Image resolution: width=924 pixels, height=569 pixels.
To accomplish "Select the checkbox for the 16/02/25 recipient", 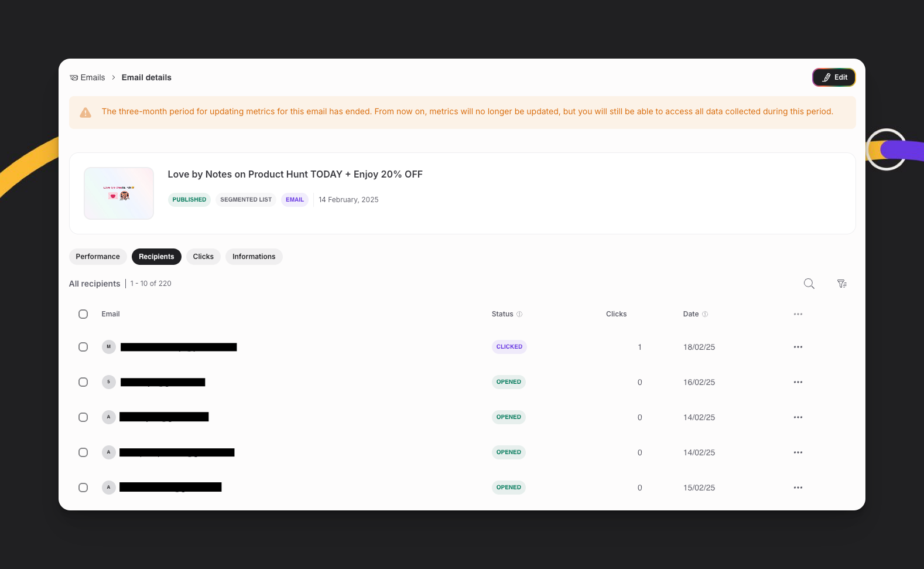I will 83,382.
